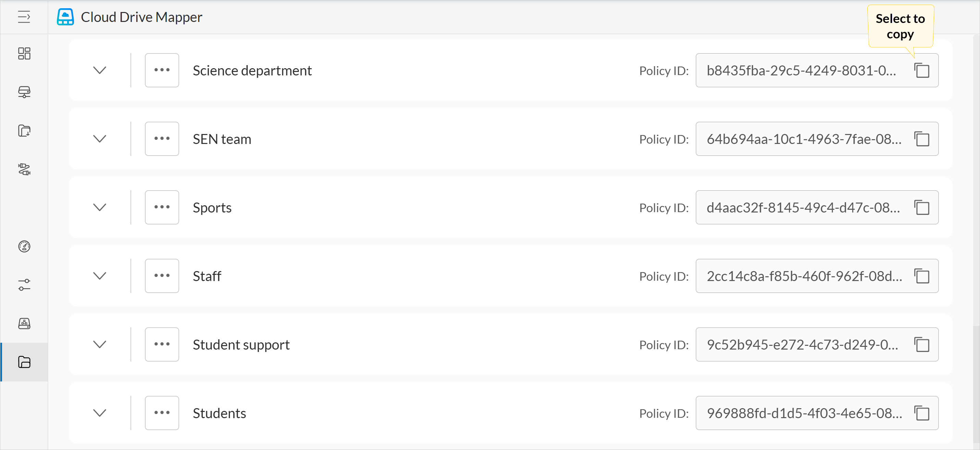Copy the Staff policy ID
Image resolution: width=980 pixels, height=450 pixels.
922,276
